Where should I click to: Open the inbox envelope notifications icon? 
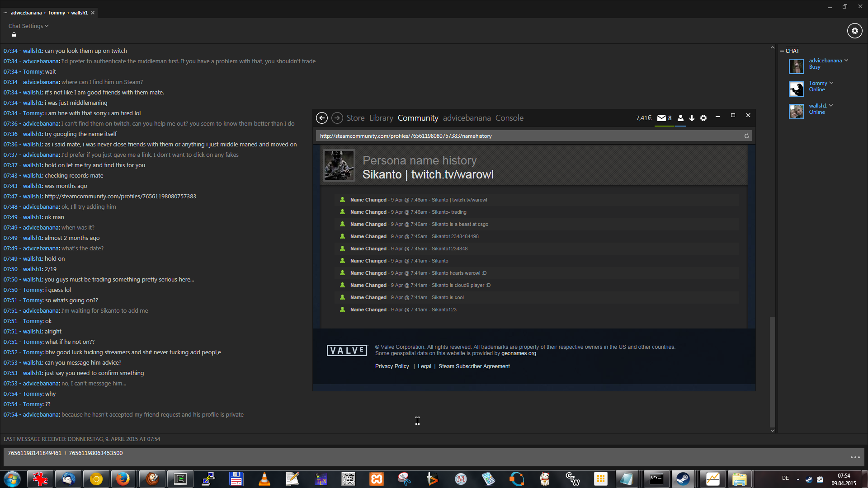pos(661,118)
